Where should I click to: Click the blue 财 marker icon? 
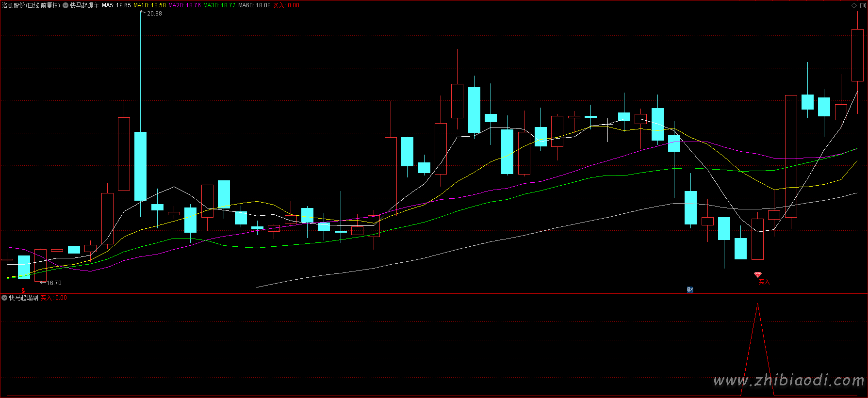(x=690, y=290)
